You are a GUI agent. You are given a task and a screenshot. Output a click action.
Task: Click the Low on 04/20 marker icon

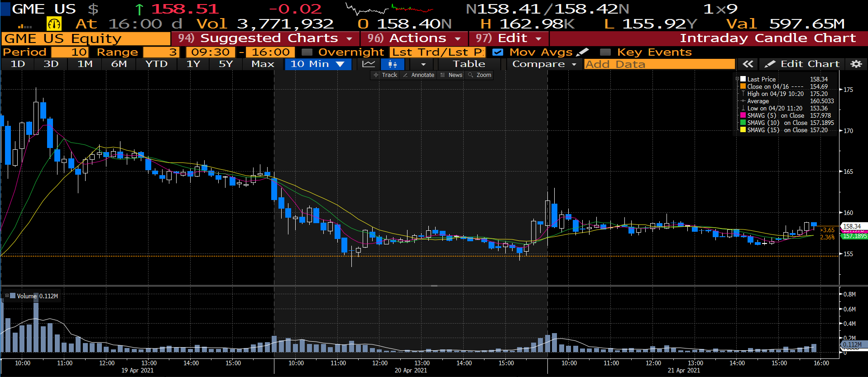743,108
